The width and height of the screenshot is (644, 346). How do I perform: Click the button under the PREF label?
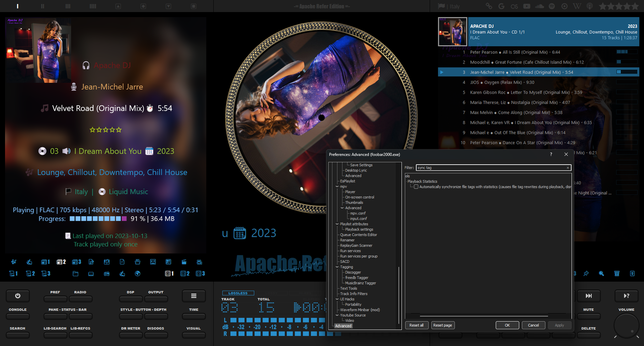(55, 300)
